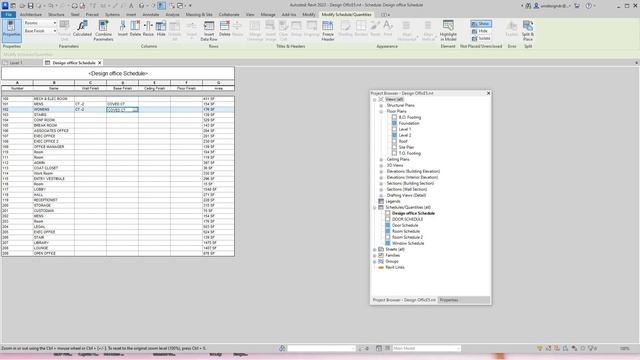Click the Main Model design option field
This screenshot has width=640, height=360.
click(x=427, y=348)
